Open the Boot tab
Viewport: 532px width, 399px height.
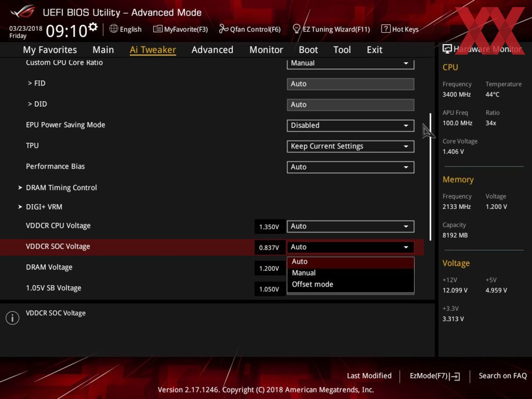[x=308, y=50]
